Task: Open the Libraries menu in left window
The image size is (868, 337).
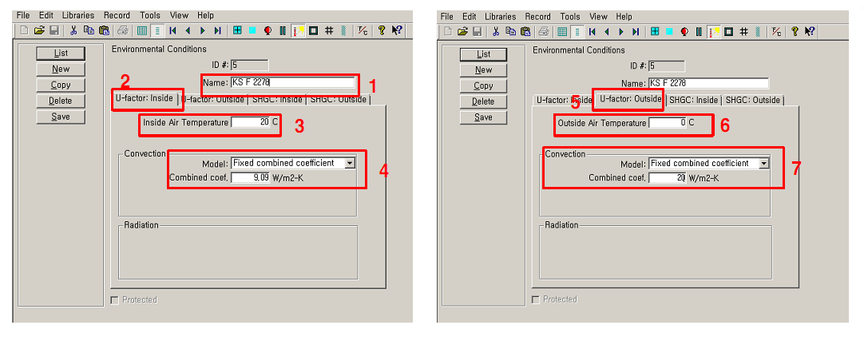Action: click(x=77, y=15)
